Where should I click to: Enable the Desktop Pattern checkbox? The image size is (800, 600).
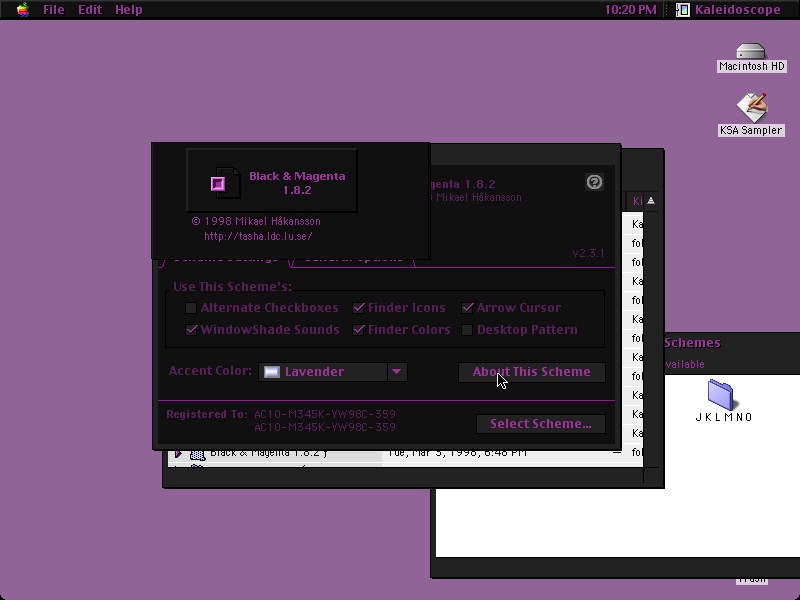pyautogui.click(x=467, y=330)
